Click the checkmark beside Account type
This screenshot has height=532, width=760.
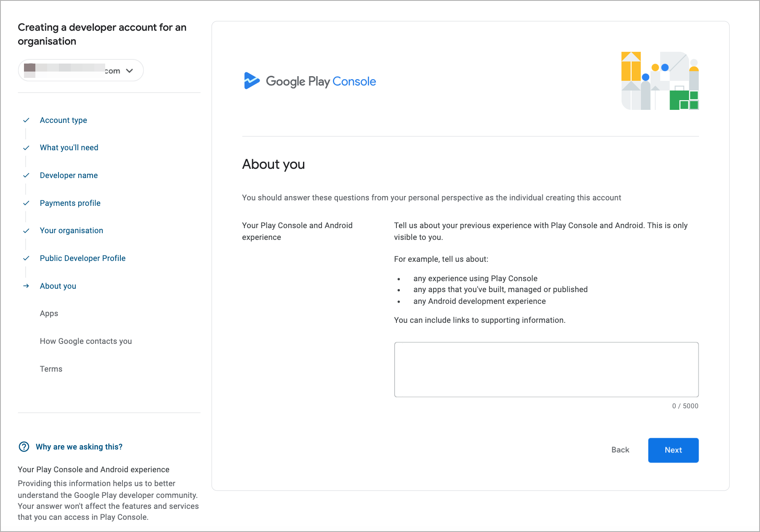pos(26,120)
